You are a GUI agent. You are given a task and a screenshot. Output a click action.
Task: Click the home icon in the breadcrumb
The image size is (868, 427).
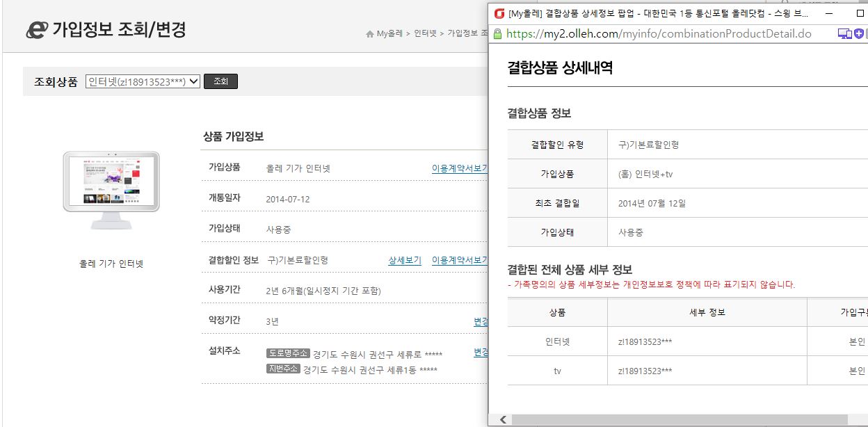[369, 33]
